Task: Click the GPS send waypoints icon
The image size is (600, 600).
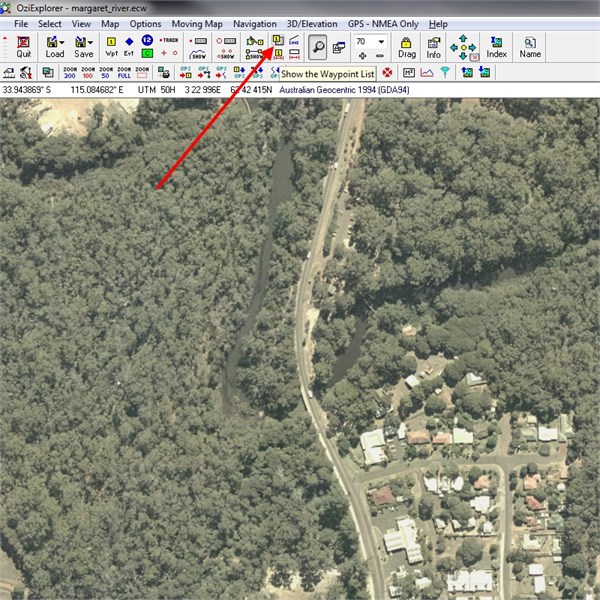Action: [186, 72]
